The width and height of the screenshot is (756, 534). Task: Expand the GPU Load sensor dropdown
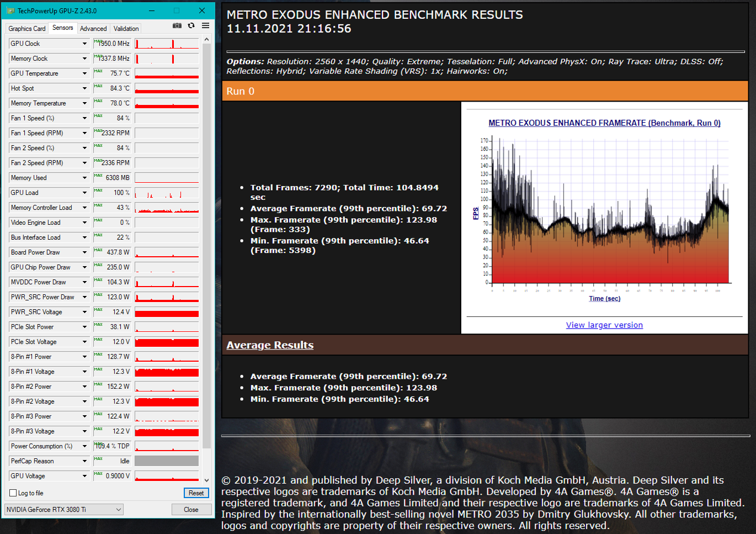pos(84,193)
